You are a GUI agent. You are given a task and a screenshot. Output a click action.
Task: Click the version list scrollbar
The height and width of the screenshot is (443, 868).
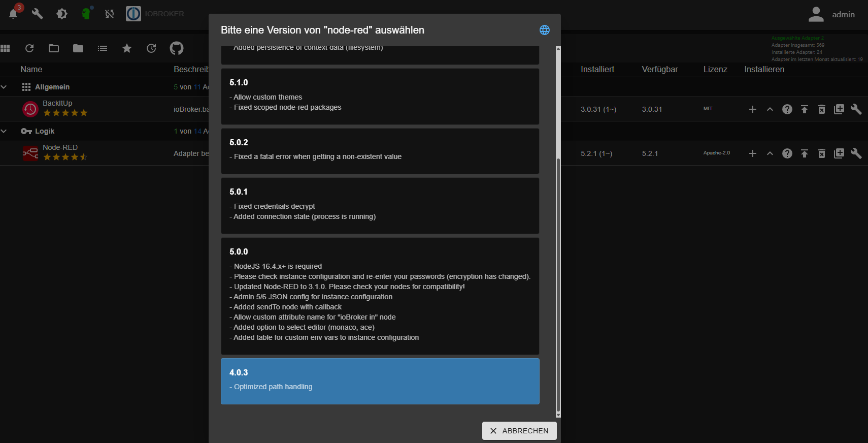(558, 284)
